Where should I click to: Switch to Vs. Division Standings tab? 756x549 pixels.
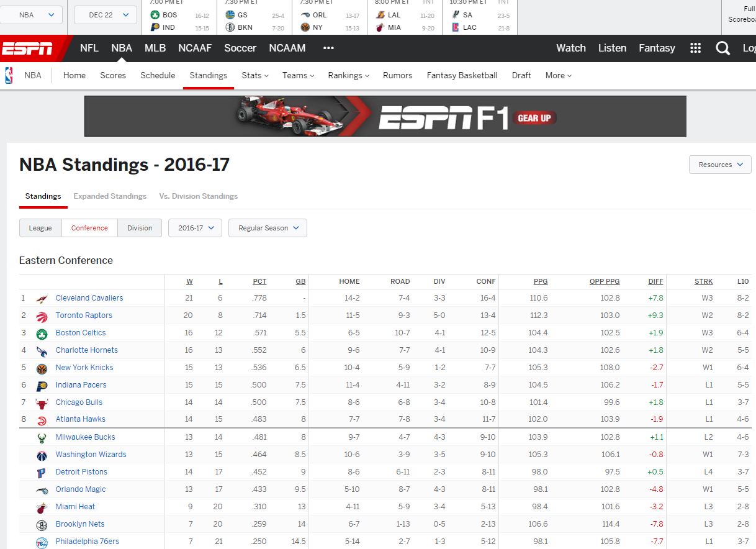coord(199,196)
